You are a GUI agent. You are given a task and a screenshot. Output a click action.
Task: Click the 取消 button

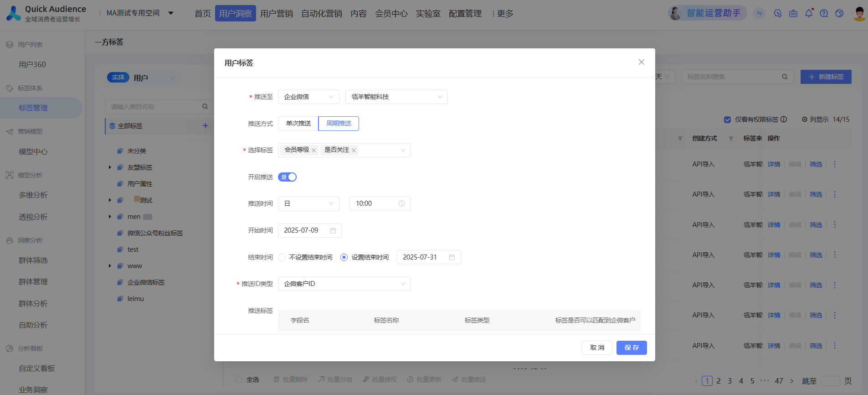pyautogui.click(x=597, y=348)
